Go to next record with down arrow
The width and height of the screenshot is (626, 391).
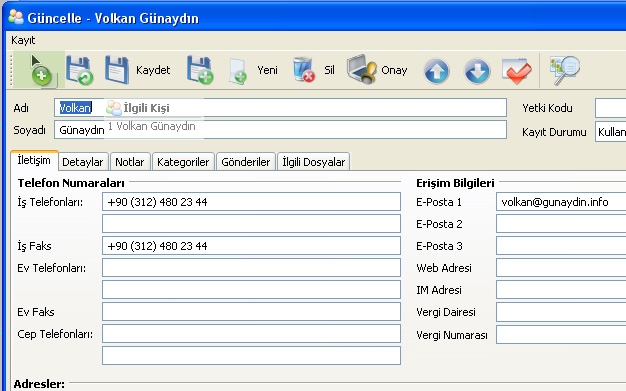[x=477, y=71]
